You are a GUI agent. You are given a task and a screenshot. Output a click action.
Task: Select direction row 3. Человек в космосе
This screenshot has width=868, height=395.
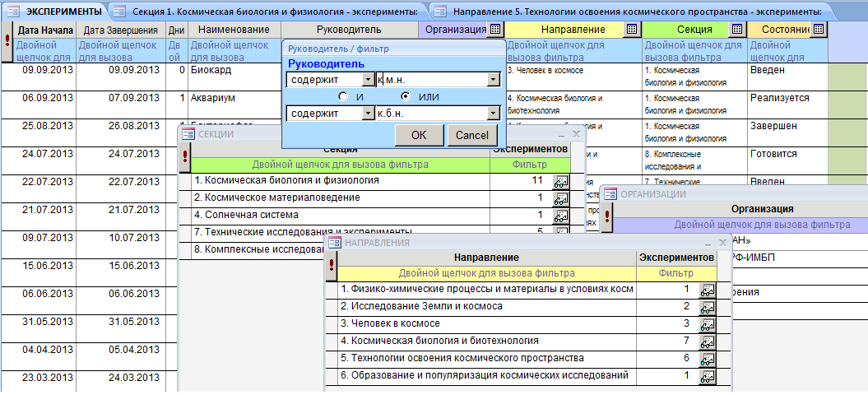click(x=486, y=323)
